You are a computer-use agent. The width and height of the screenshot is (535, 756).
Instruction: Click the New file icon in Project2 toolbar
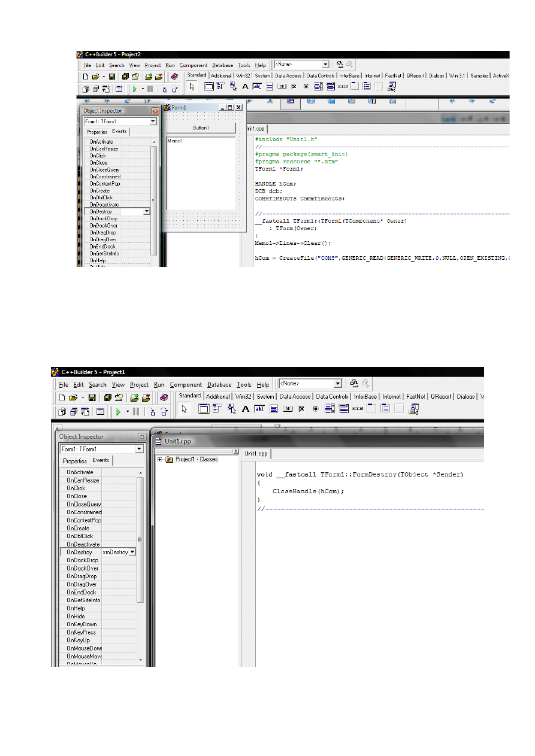click(86, 77)
